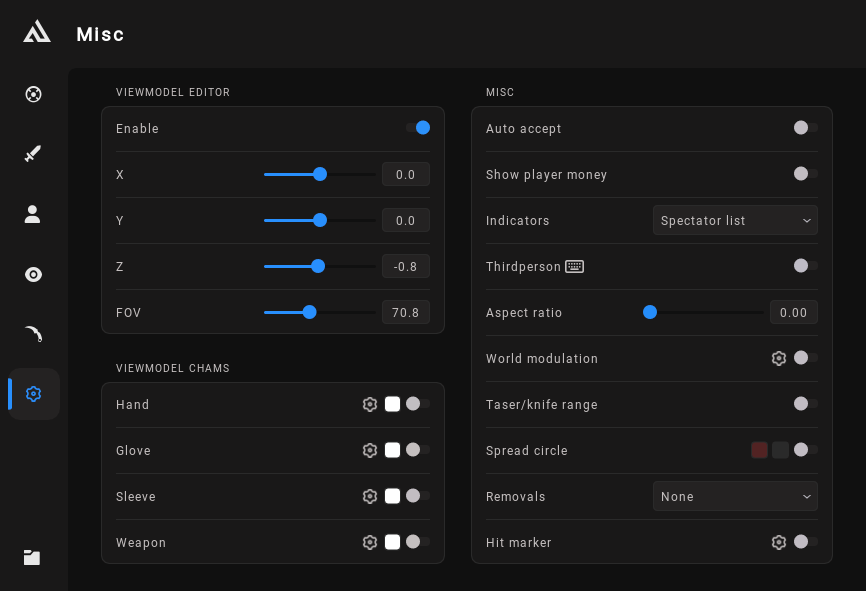Pick the Weapon chams white color swatch
Image resolution: width=866 pixels, height=591 pixels.
[x=393, y=542]
